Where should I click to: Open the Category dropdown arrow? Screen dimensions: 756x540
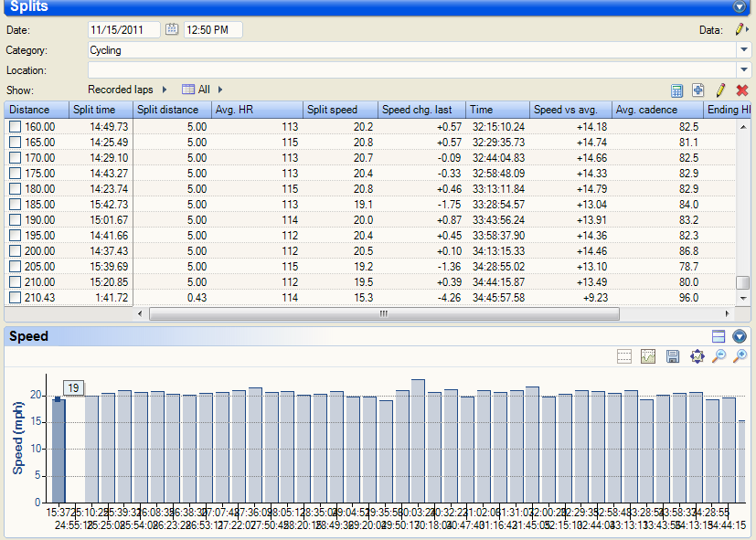(x=743, y=49)
